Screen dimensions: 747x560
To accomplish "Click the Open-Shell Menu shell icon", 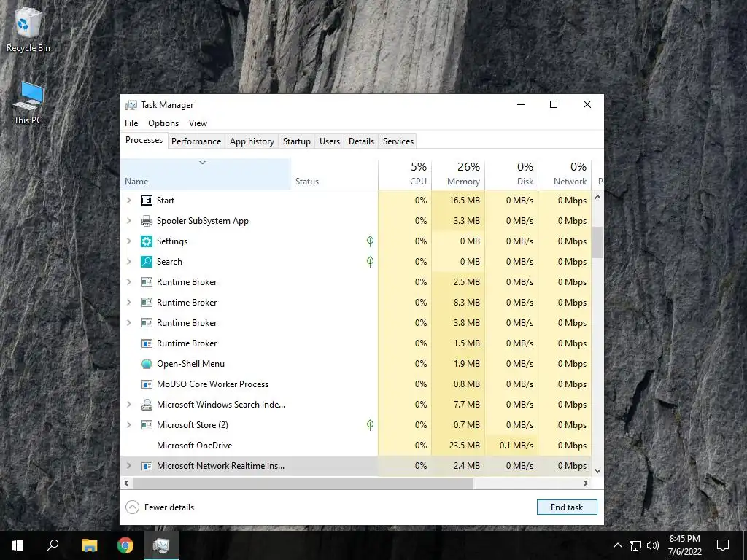I will click(x=146, y=364).
